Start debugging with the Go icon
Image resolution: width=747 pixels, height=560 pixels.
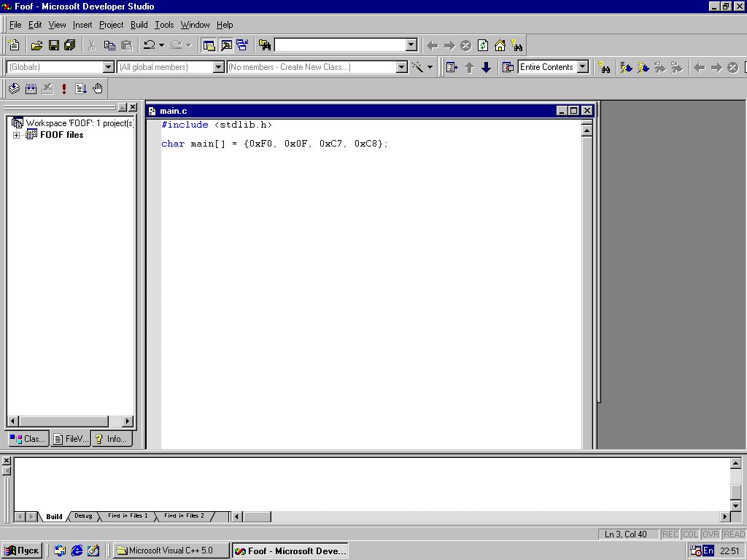[x=80, y=88]
